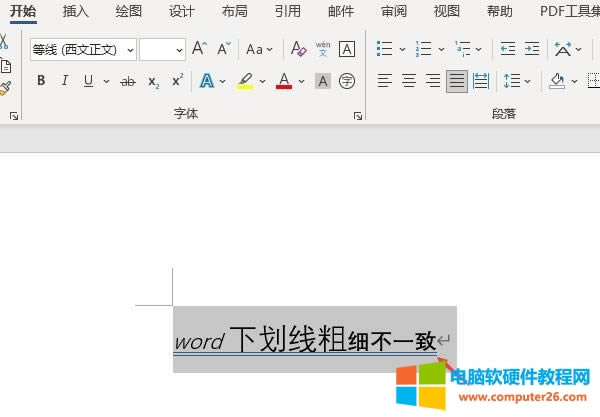Toggle italic formatting

(x=65, y=81)
